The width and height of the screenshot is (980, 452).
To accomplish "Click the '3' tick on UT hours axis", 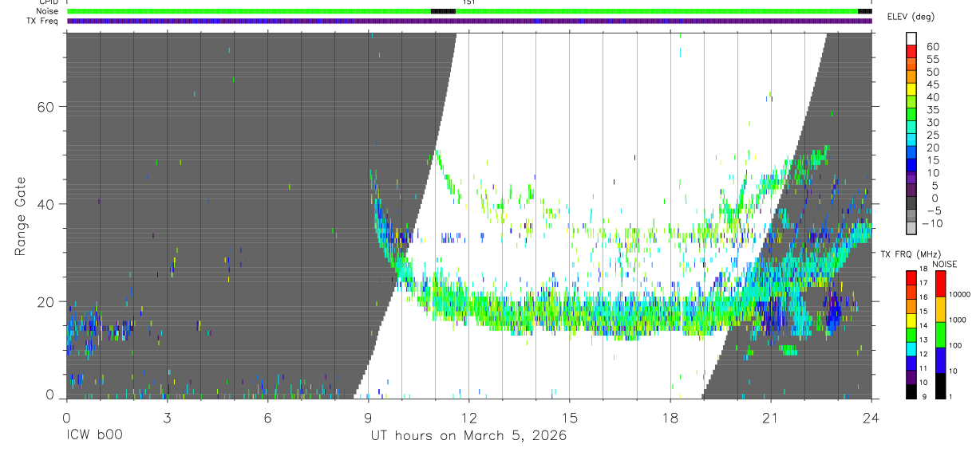I will coord(167,418).
